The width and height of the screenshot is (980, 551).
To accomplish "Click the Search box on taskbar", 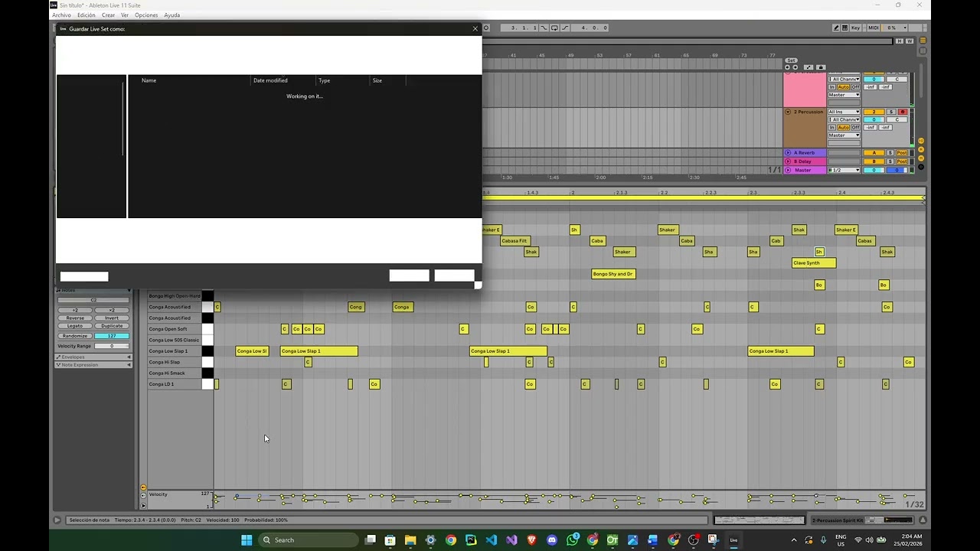I will (309, 540).
